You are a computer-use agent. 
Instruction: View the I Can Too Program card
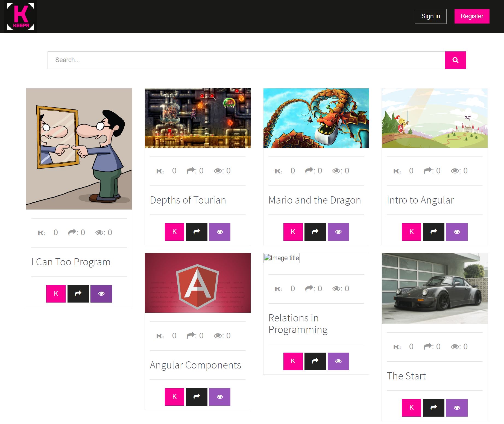(101, 294)
